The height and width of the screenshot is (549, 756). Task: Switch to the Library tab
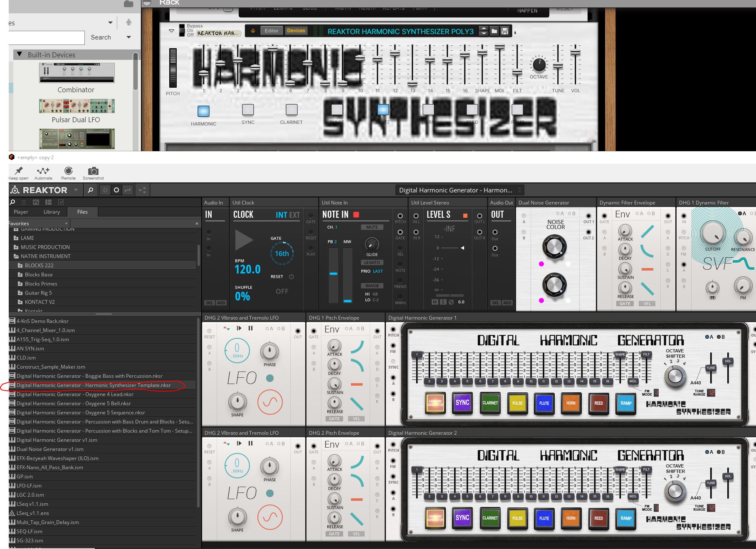tap(52, 212)
